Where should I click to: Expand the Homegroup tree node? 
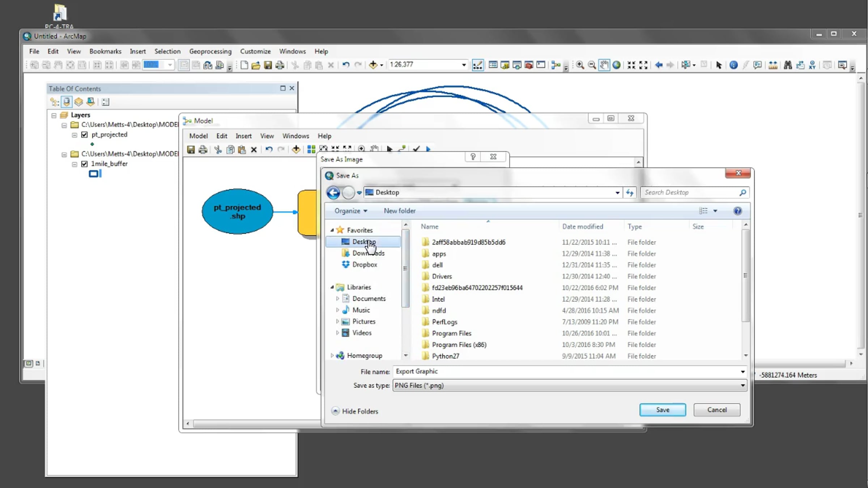point(332,356)
